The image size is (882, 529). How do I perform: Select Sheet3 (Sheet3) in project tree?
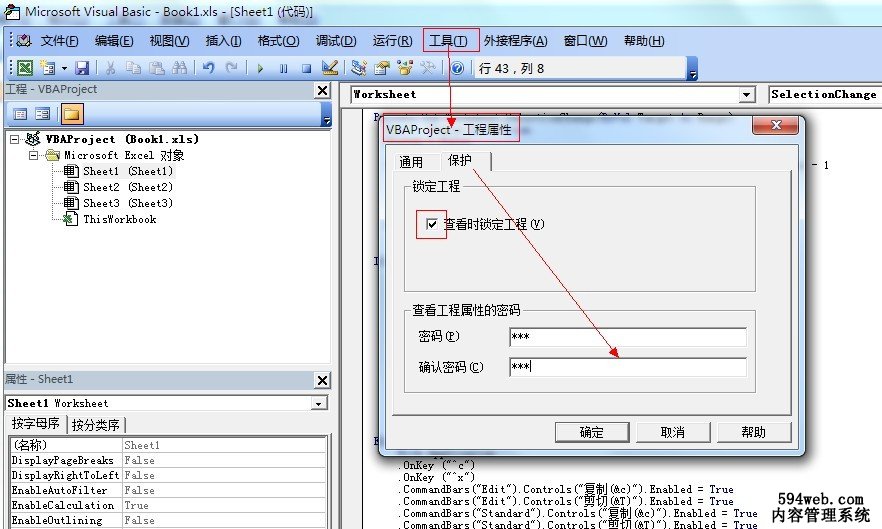click(128, 203)
